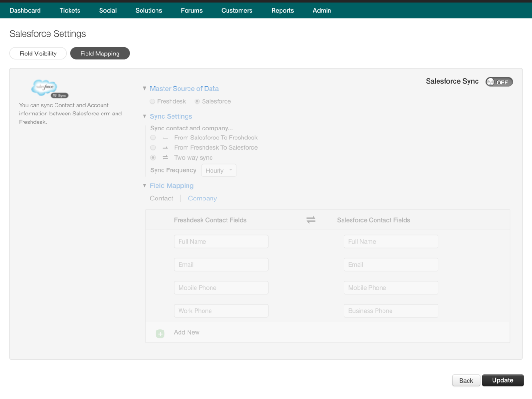Click the Back button
Screen dimensions: 532x399
tap(466, 380)
